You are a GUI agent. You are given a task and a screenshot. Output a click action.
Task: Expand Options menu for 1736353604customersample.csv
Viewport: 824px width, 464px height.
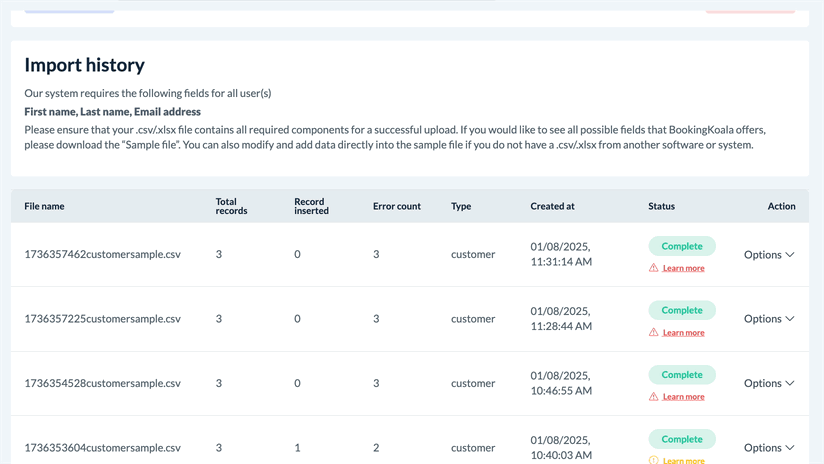(768, 448)
